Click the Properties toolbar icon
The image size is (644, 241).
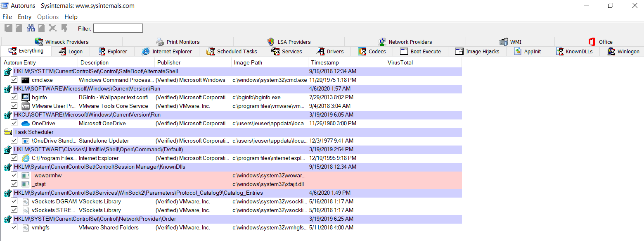pyautogui.click(x=42, y=28)
